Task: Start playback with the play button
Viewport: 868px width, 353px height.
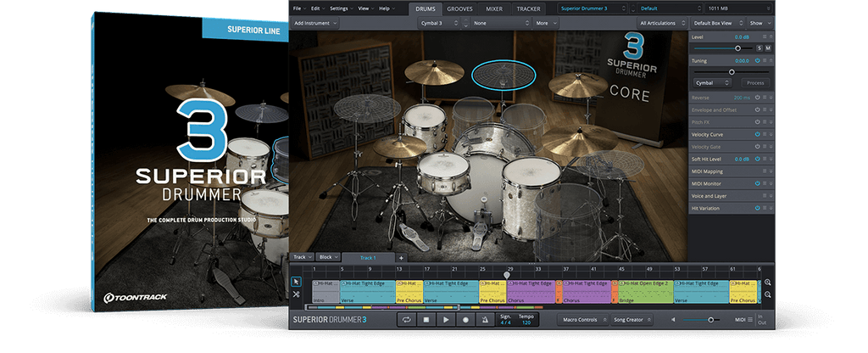Action: pyautogui.click(x=446, y=320)
